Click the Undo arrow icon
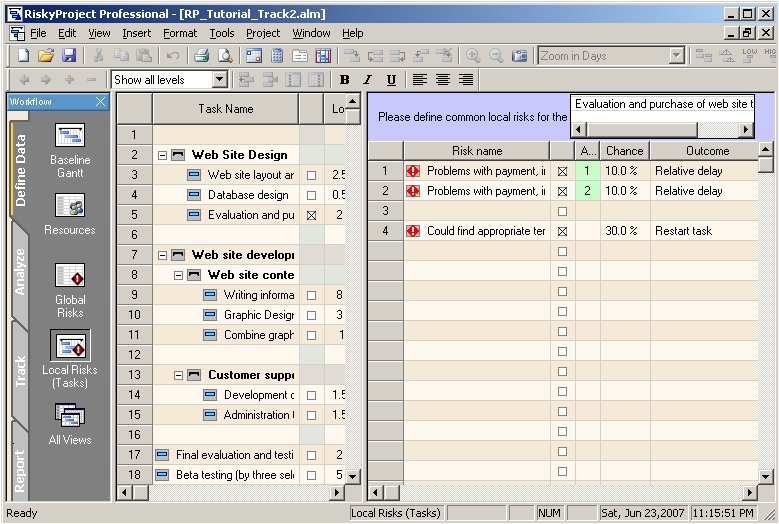779x524 pixels. [172, 55]
